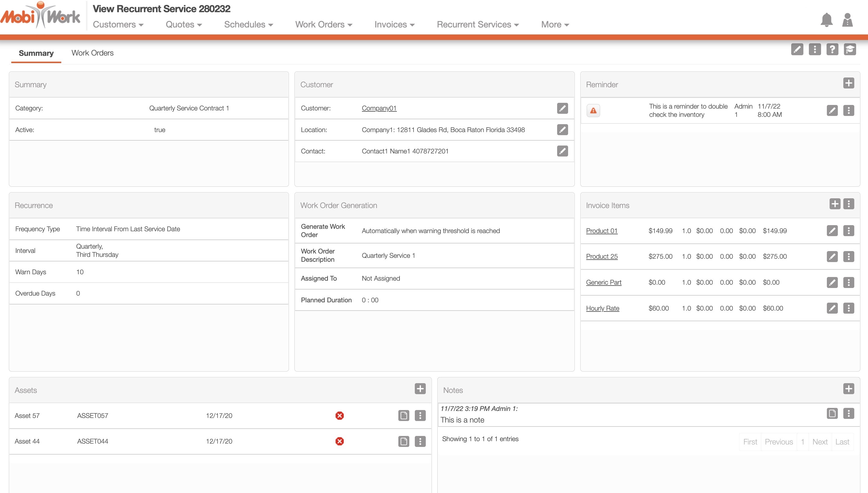The height and width of the screenshot is (493, 868).
Task: Add a new reminder with plus icon
Action: [x=848, y=83]
